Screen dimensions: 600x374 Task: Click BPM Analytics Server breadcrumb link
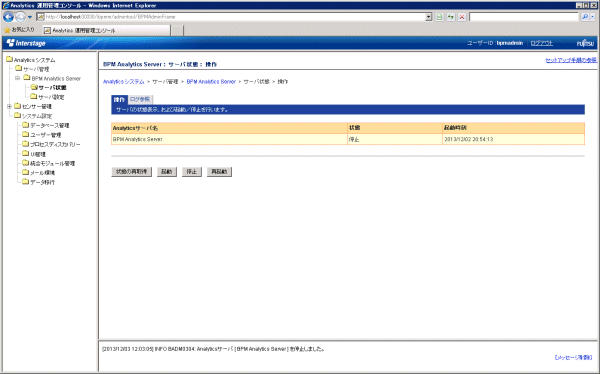(211, 82)
